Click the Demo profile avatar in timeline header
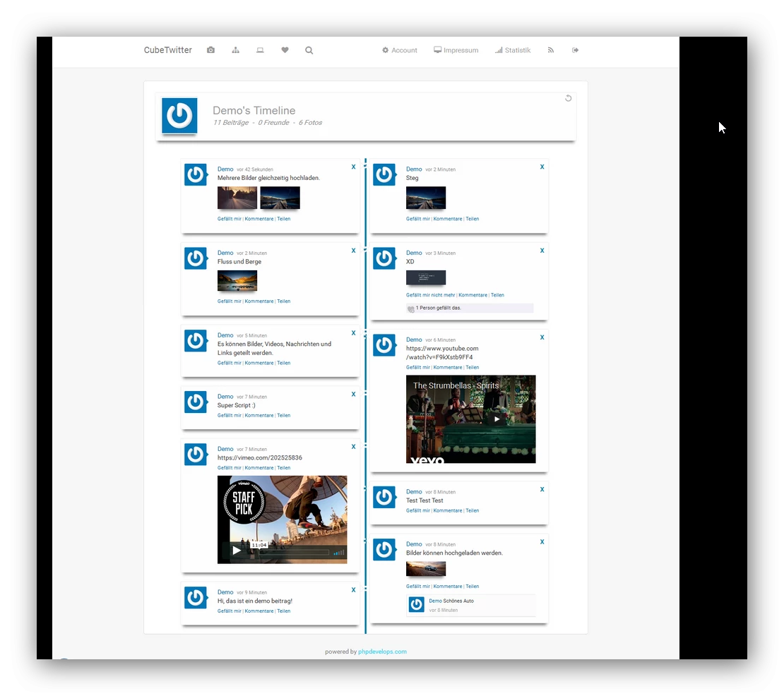784x696 pixels. (179, 116)
